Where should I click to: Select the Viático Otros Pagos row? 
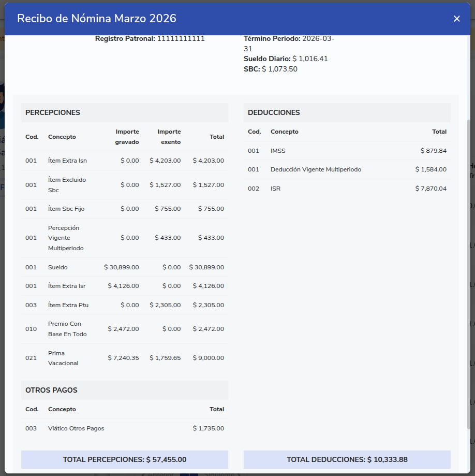click(x=124, y=428)
